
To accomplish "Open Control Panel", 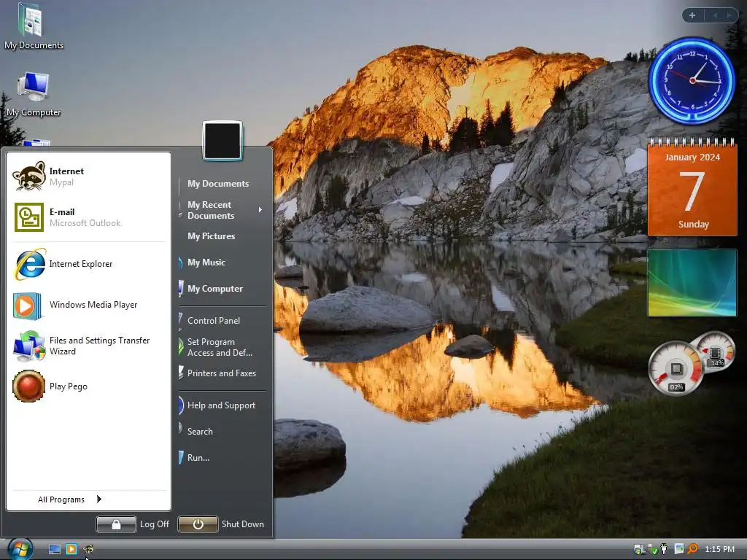I will click(214, 321).
